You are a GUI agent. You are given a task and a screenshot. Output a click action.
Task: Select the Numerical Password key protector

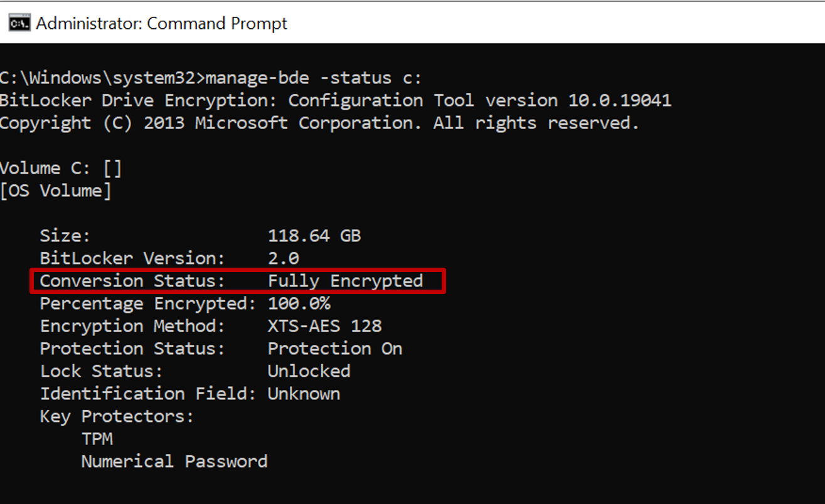click(174, 461)
